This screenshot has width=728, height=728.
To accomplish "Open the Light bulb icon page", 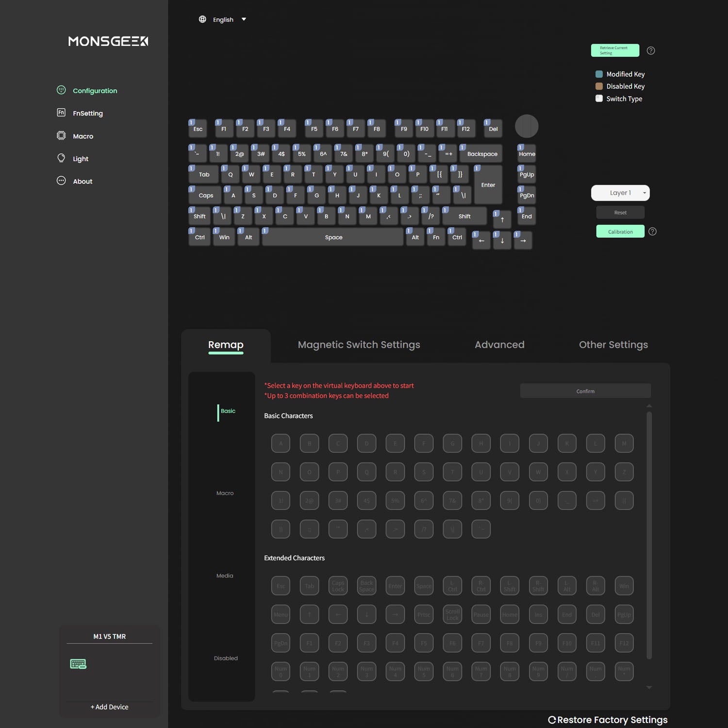I will pos(61,158).
